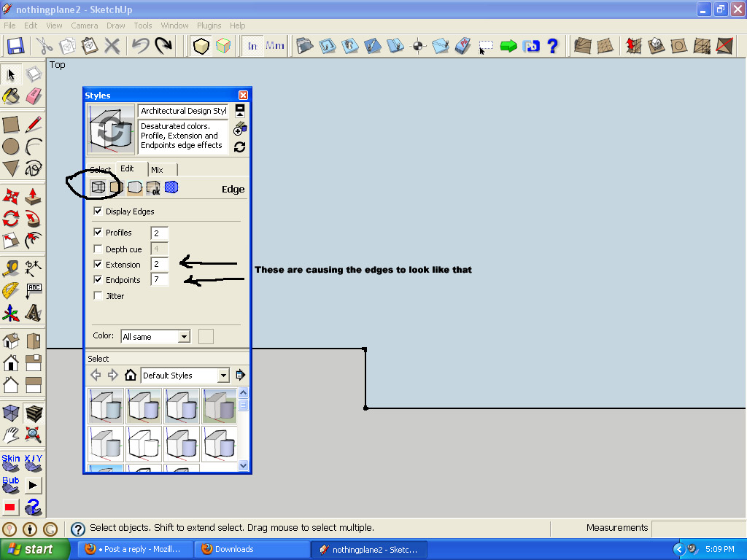Disable the Endpoints checkbox
747x560 pixels.
click(98, 280)
